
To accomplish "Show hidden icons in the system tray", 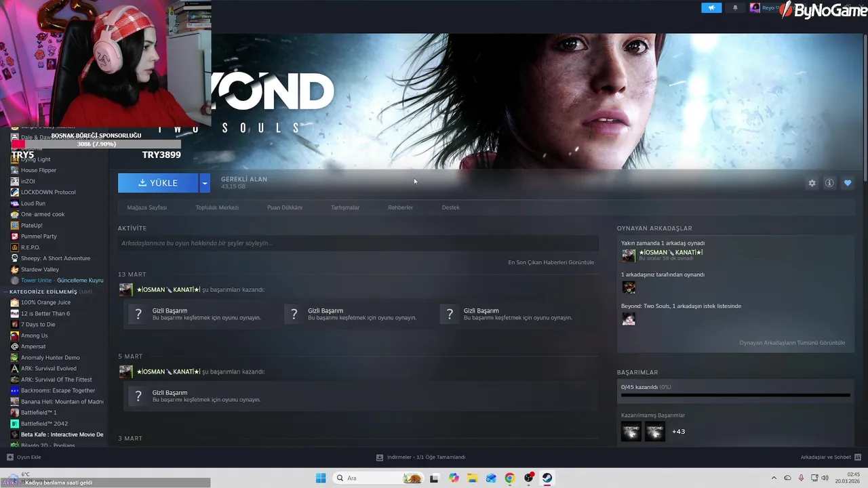I will coord(774,478).
